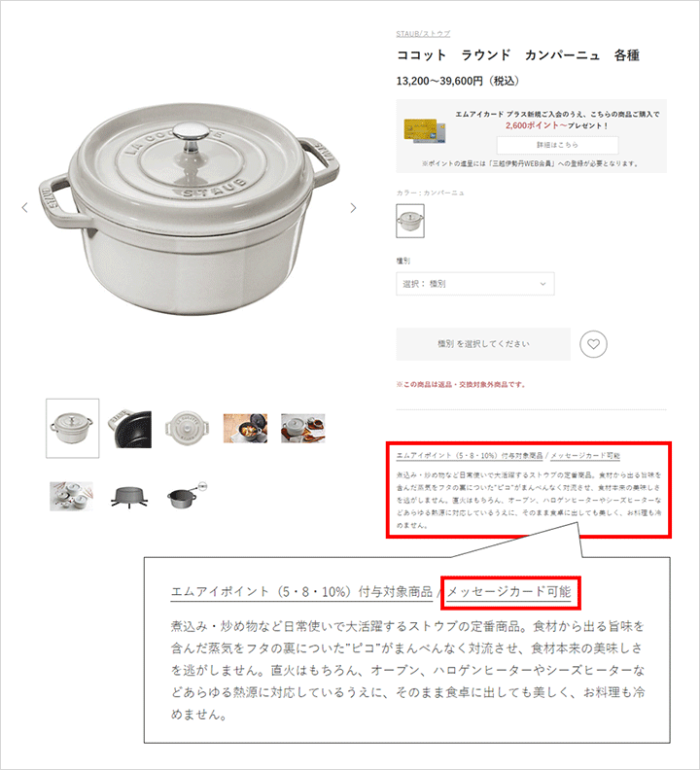Open the STAUB/ストウブ brand link
The width and height of the screenshot is (700, 770).
click(x=423, y=34)
